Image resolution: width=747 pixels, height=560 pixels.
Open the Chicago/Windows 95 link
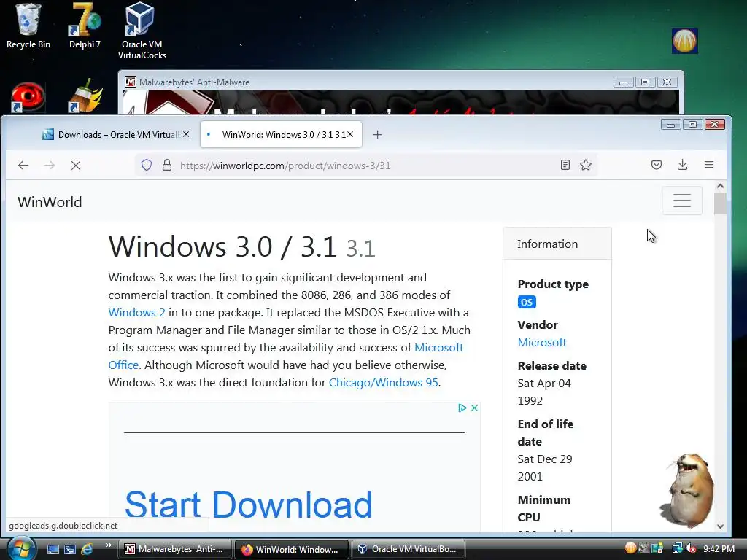[x=384, y=382]
